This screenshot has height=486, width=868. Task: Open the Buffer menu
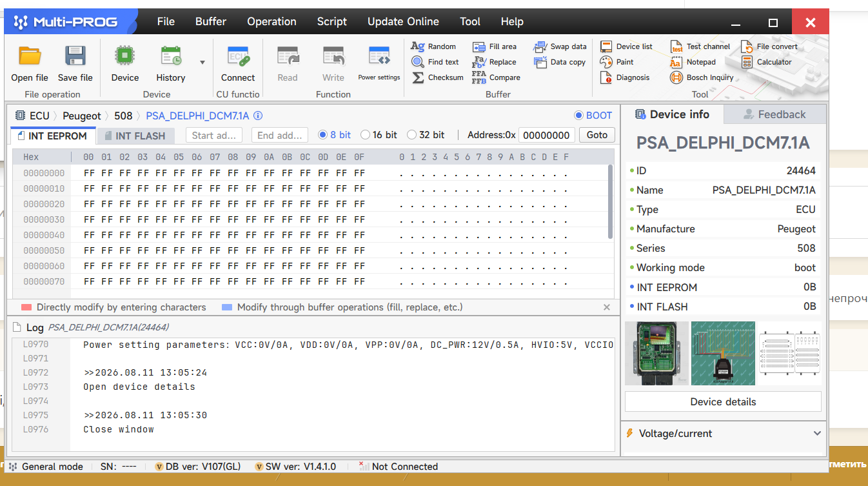211,21
